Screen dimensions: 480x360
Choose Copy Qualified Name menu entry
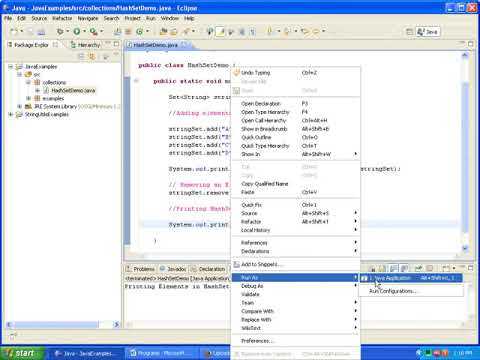click(x=295, y=184)
